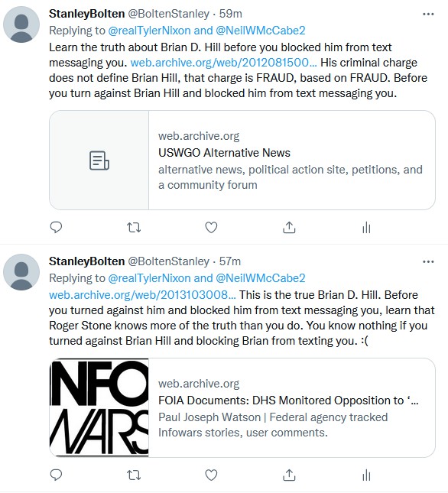This screenshot has width=448, height=493.
Task: Open @realTylerNixon mention in first tweet
Action: 149,31
